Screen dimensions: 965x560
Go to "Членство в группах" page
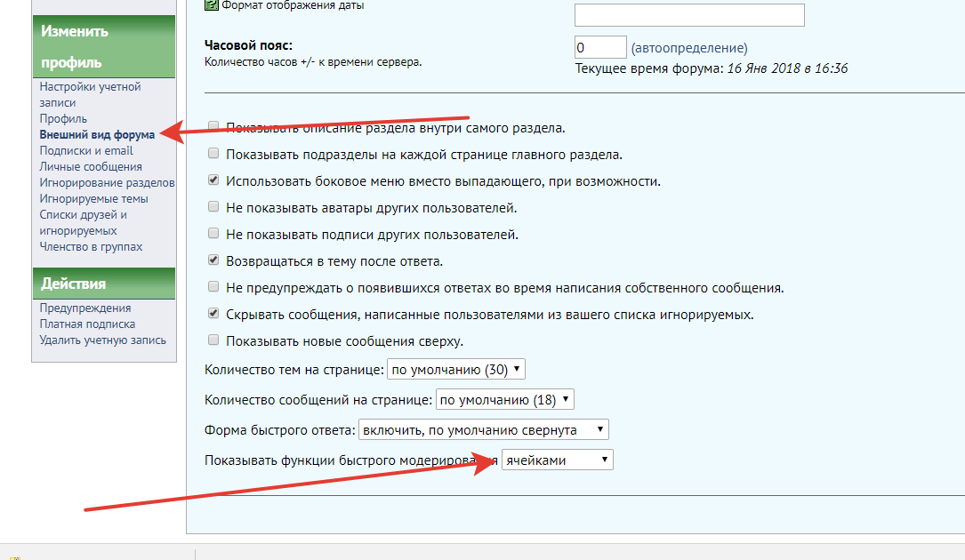point(91,246)
